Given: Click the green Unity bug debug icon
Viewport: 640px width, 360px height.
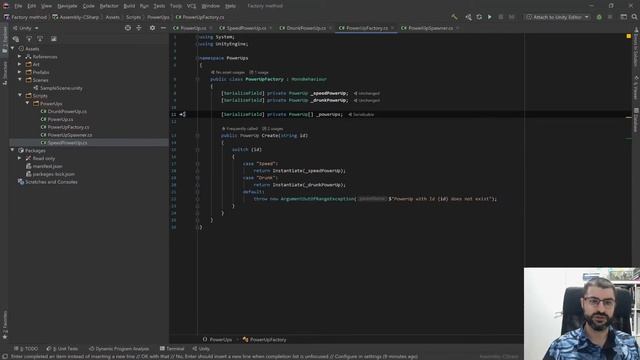Looking at the screenshot, I should pos(599,17).
